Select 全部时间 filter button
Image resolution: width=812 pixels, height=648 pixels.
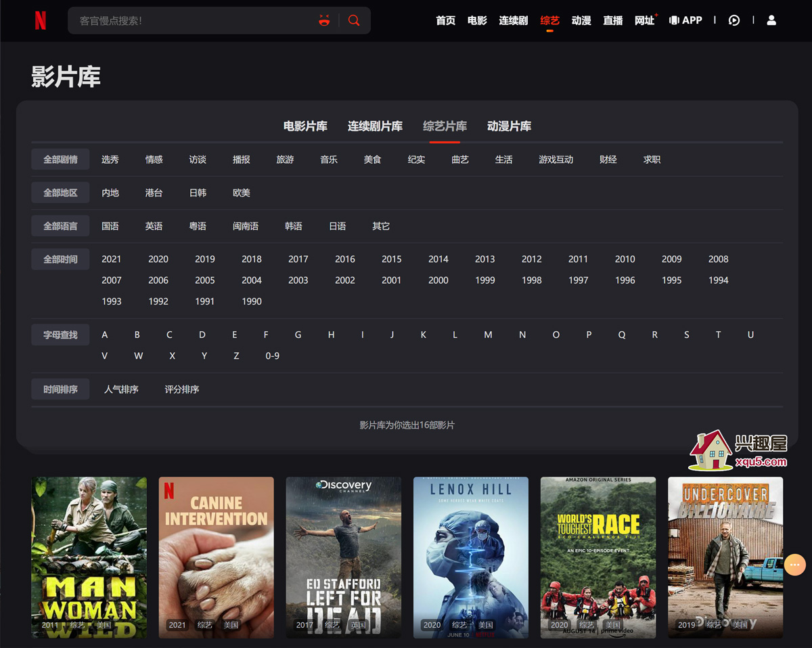click(x=60, y=259)
